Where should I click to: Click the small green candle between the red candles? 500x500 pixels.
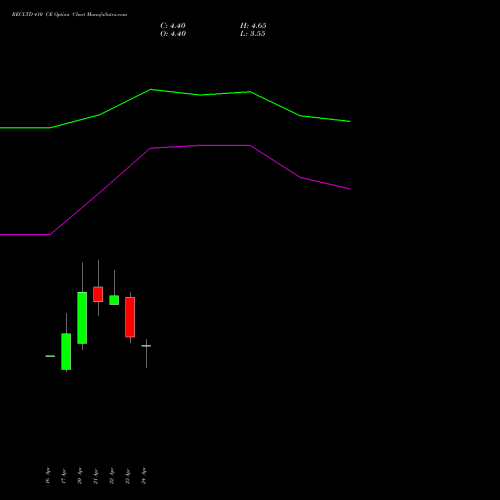click(114, 300)
